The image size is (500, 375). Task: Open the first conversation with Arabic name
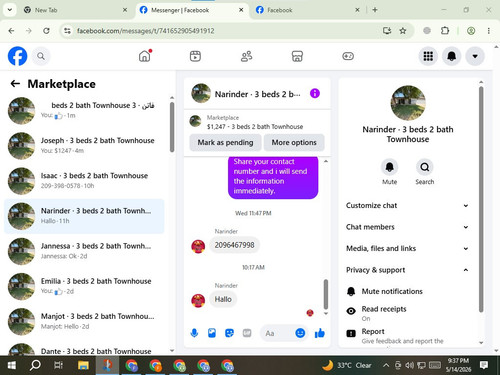tap(84, 111)
